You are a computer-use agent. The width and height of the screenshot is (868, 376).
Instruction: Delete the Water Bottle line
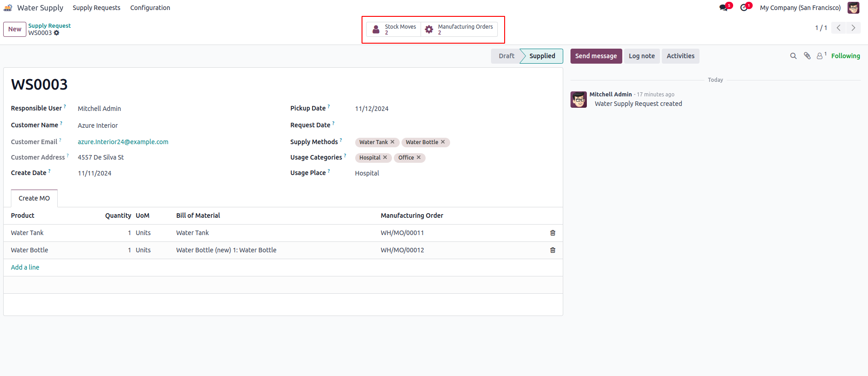(553, 250)
